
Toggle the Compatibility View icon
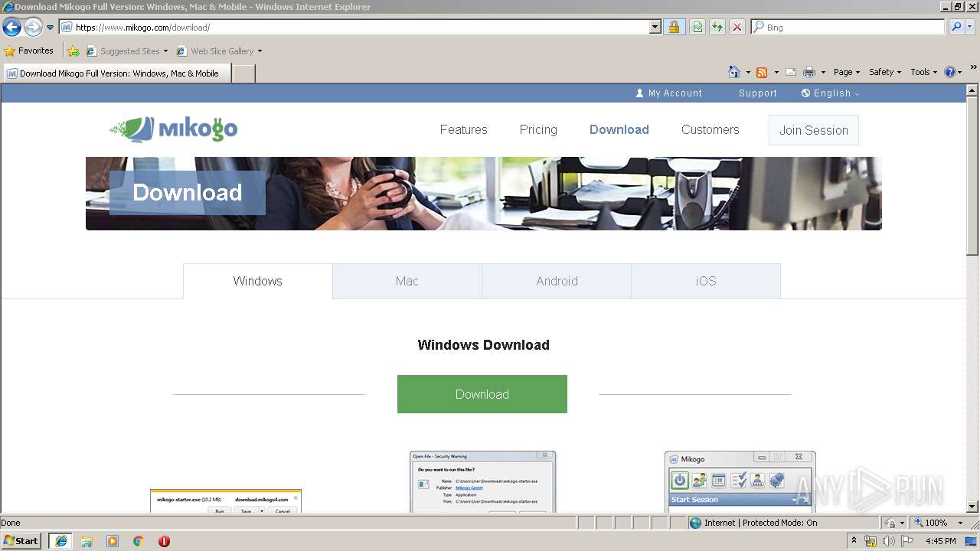point(697,28)
